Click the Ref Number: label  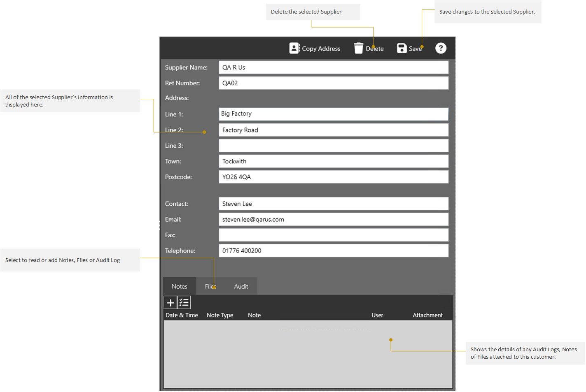click(x=182, y=83)
